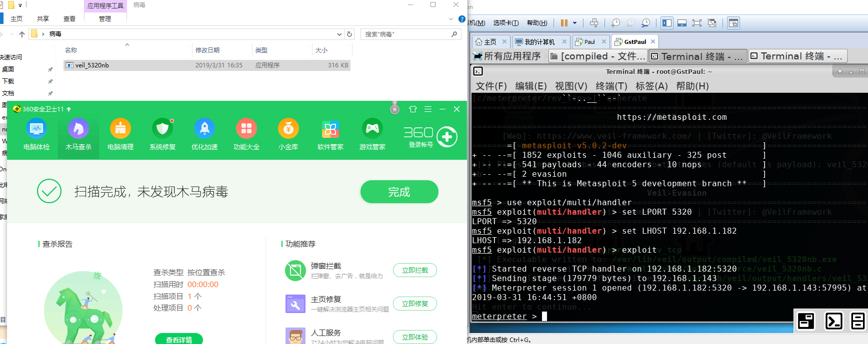The image size is (868, 344).
Task: Expand the Explorer ribbon chevron
Action: coord(451,19)
